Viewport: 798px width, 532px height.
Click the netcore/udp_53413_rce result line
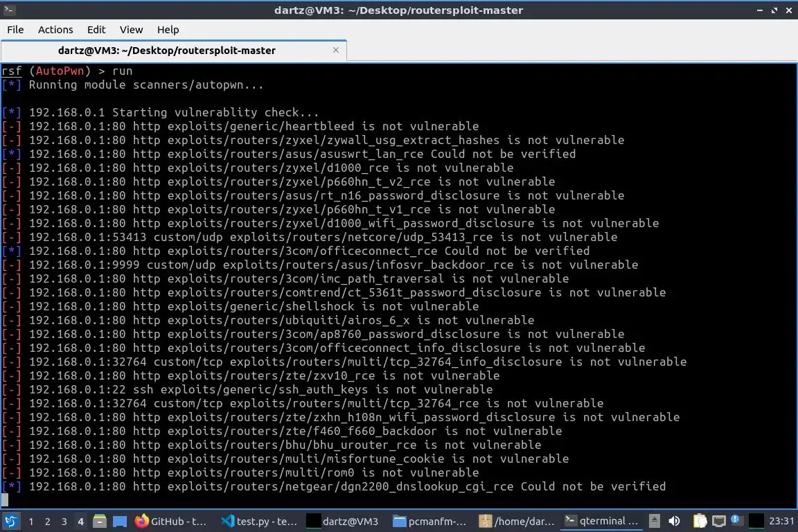pos(310,237)
